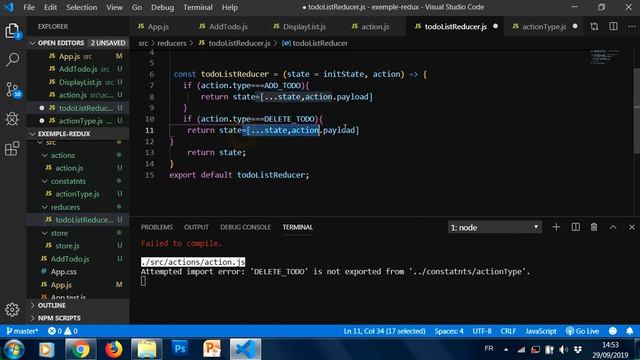Change CRLF line ending setting
The height and width of the screenshot is (360, 640).
pos(508,331)
